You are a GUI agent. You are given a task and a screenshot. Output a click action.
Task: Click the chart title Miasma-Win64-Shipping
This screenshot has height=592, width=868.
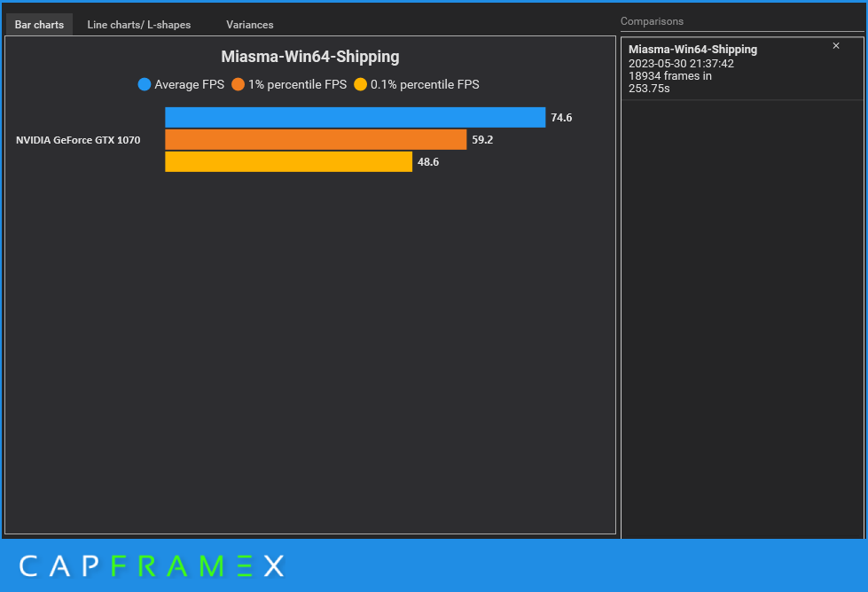click(x=310, y=57)
